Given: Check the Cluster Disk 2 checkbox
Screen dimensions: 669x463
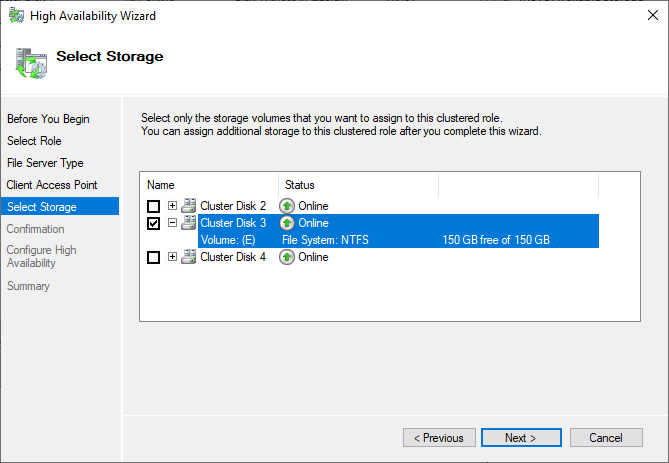Looking at the screenshot, I should pos(153,206).
